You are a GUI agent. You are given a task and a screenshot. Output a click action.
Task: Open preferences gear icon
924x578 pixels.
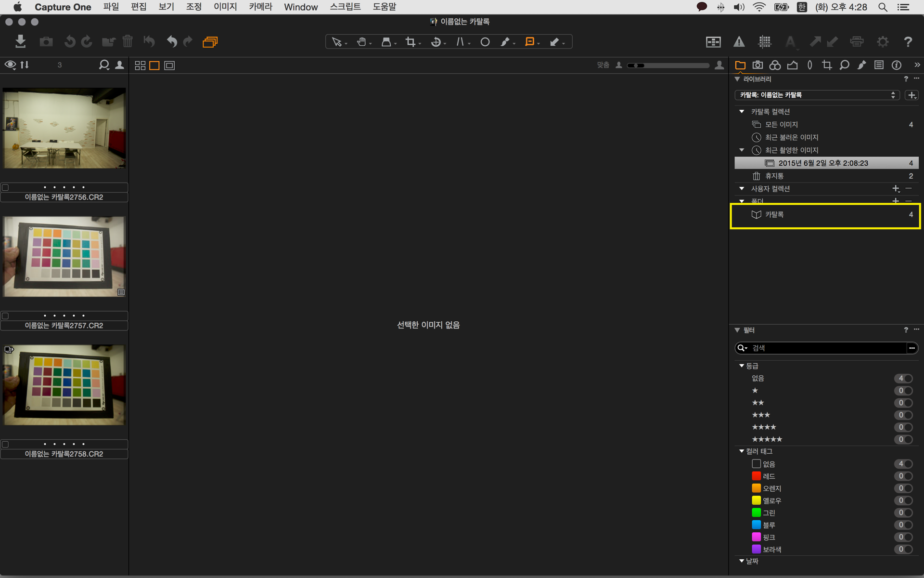click(883, 42)
